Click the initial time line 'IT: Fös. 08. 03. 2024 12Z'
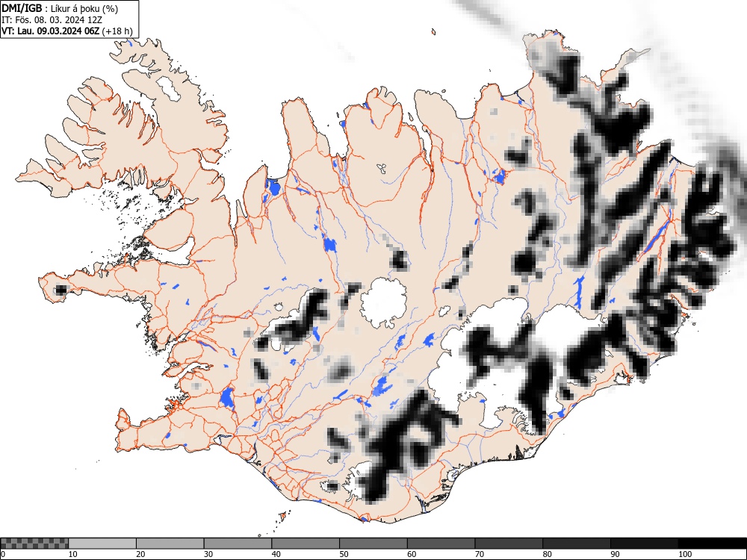Screen dimensions: 747x560 [x=52, y=20]
